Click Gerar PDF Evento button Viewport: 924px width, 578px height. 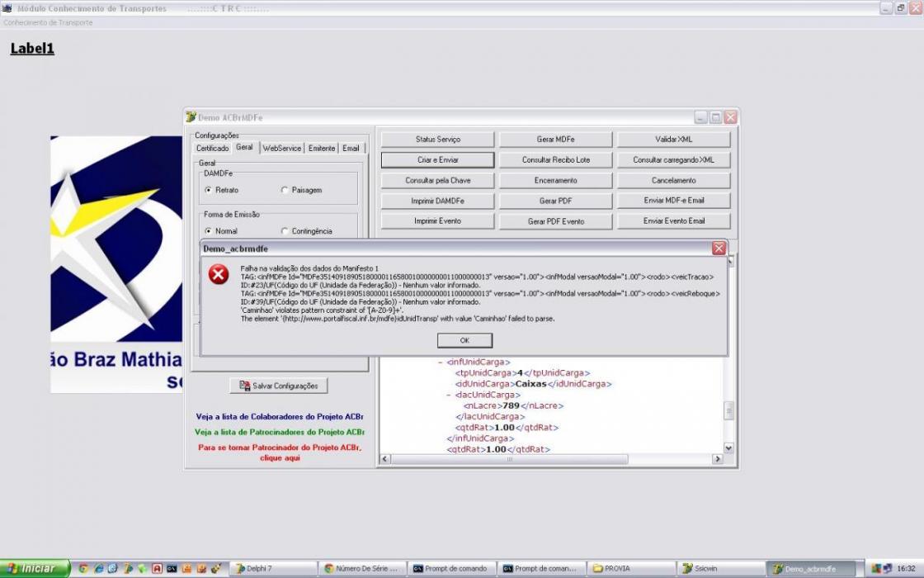pos(556,221)
